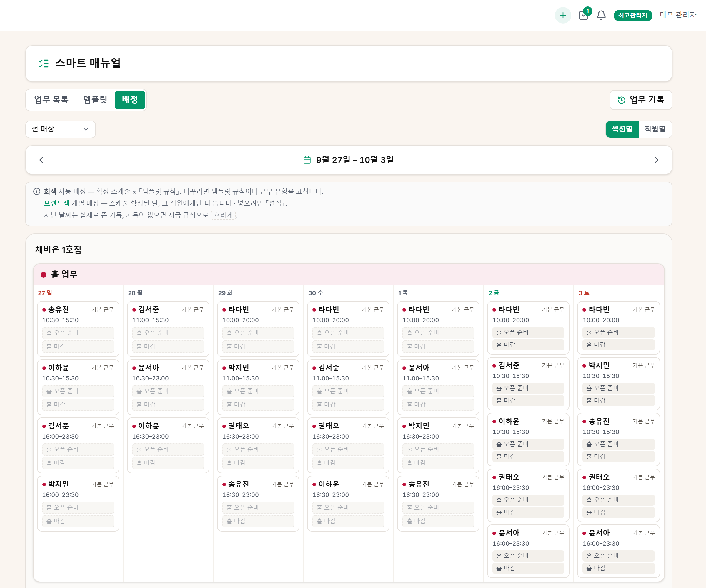Open the notifications bell
Screen dimensions: 706x588
601,15
